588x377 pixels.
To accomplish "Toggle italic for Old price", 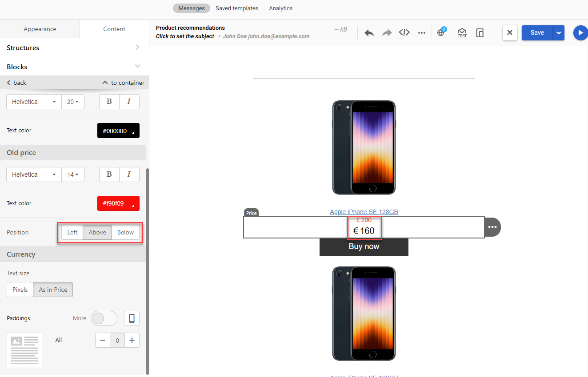I will [x=129, y=175].
